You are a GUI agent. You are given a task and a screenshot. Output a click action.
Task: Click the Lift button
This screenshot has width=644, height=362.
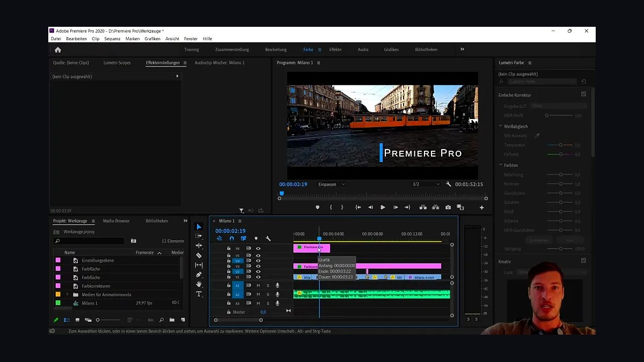tap(423, 208)
